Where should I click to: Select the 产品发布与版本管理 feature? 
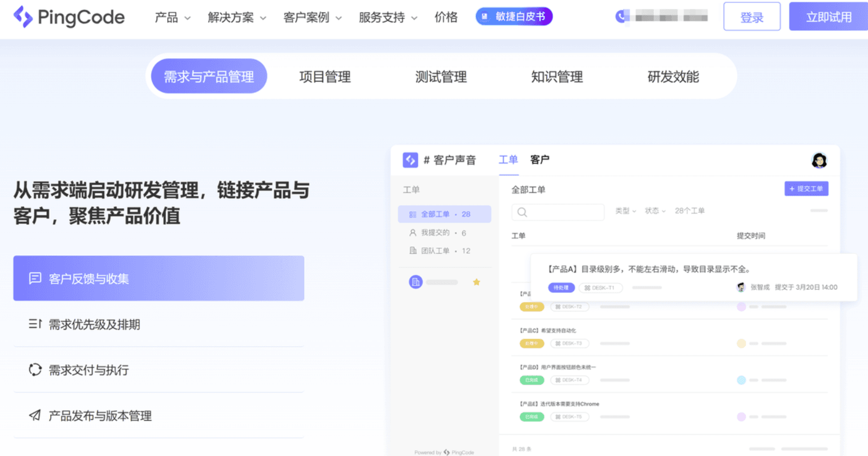coord(159,415)
